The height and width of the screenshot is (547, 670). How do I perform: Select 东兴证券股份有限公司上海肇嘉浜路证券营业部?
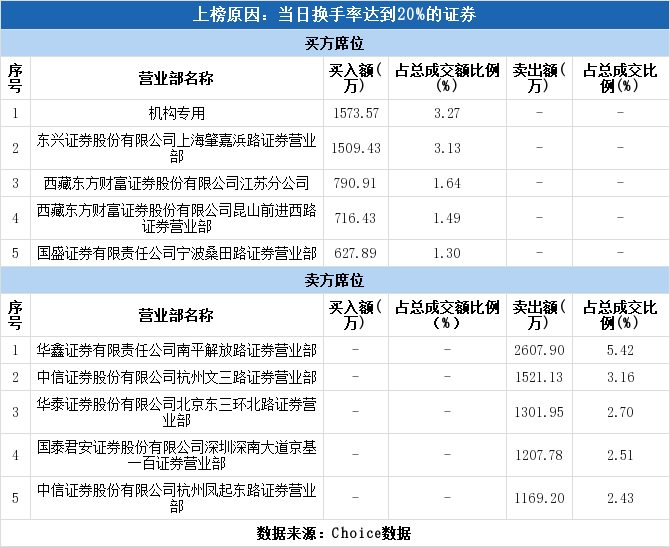[x=176, y=148]
